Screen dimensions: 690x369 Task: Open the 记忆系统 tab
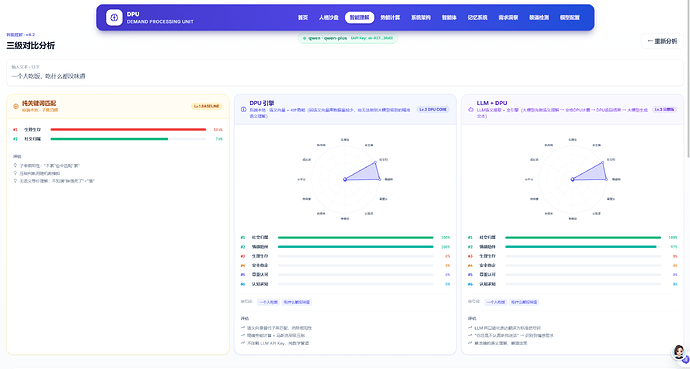tap(477, 18)
